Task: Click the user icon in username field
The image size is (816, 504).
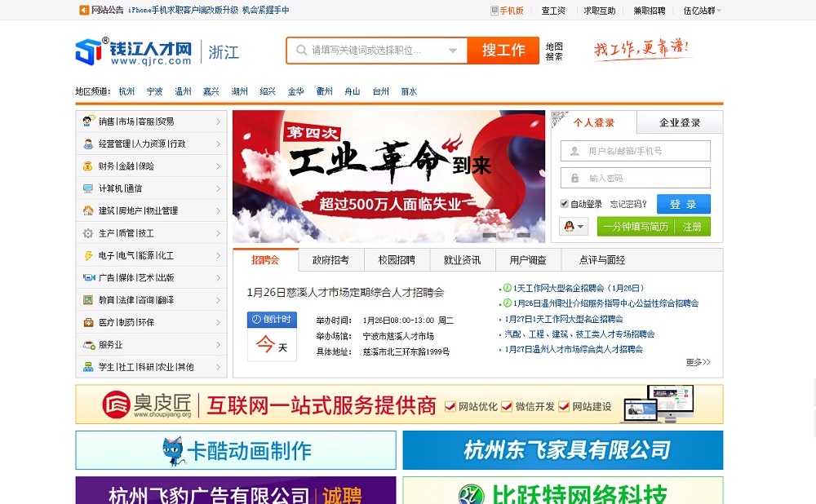Action: (574, 151)
